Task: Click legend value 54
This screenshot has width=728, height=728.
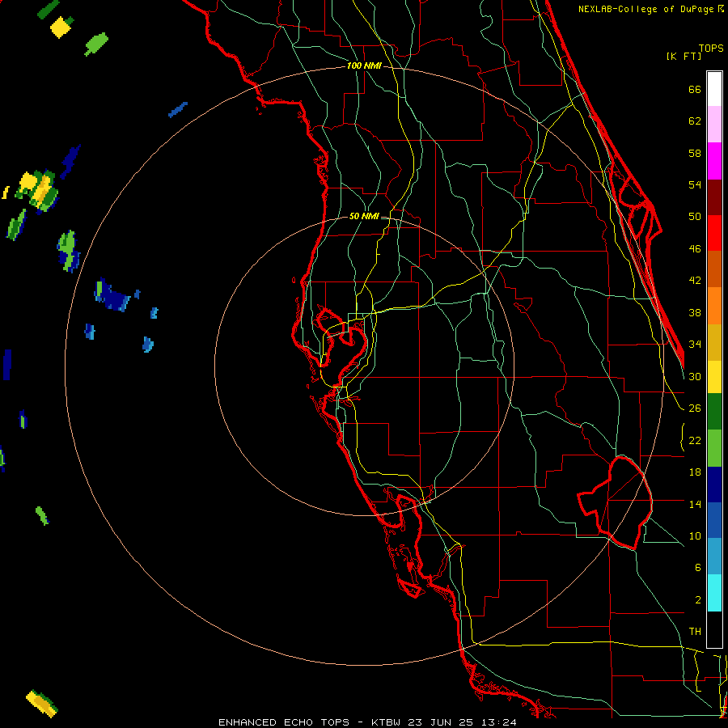Action: [x=695, y=184]
